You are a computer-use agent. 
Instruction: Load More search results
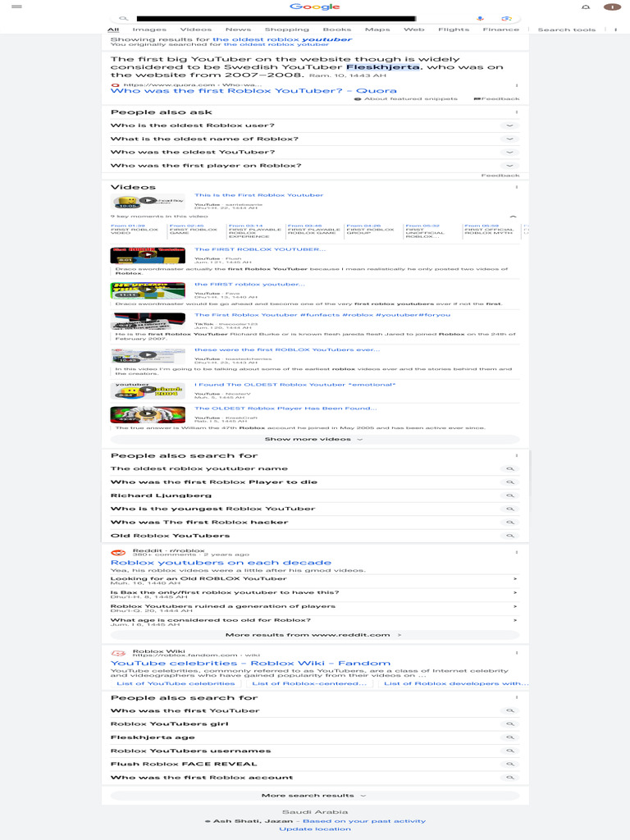(314, 796)
